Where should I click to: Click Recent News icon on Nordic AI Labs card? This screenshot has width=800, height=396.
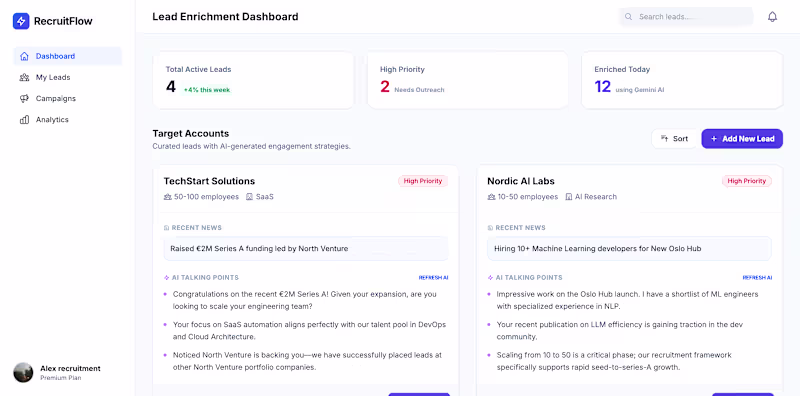490,228
